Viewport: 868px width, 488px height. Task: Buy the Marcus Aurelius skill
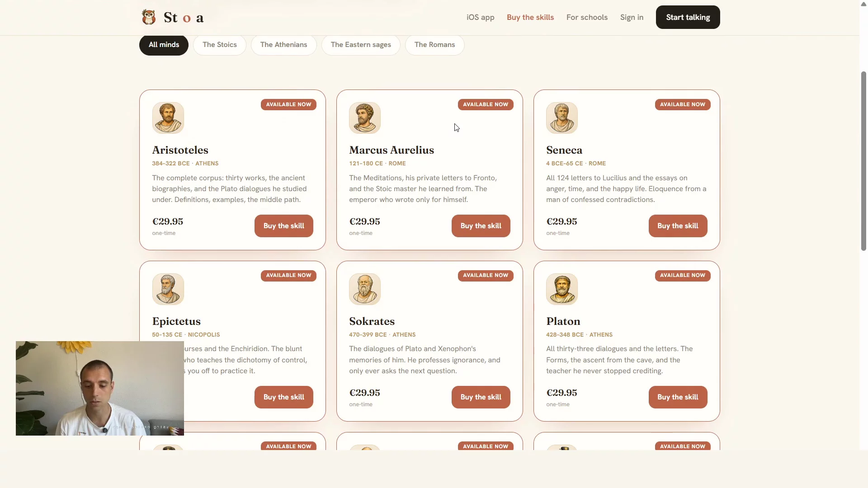pos(481,226)
